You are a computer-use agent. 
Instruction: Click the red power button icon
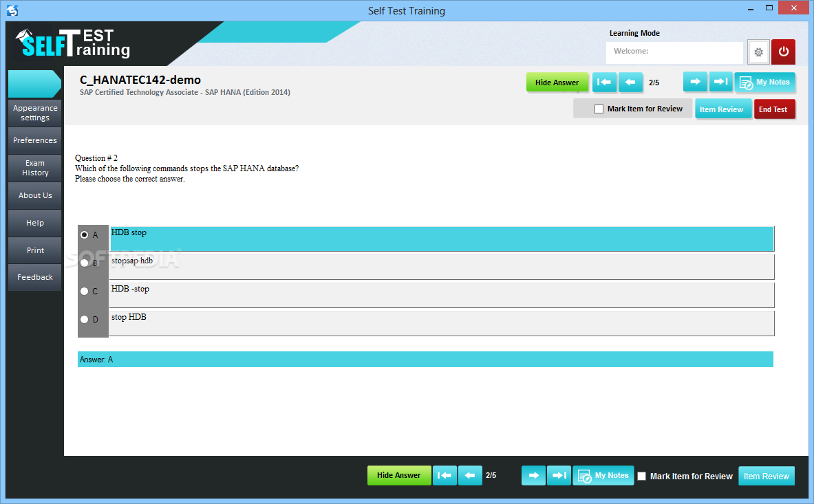point(783,52)
